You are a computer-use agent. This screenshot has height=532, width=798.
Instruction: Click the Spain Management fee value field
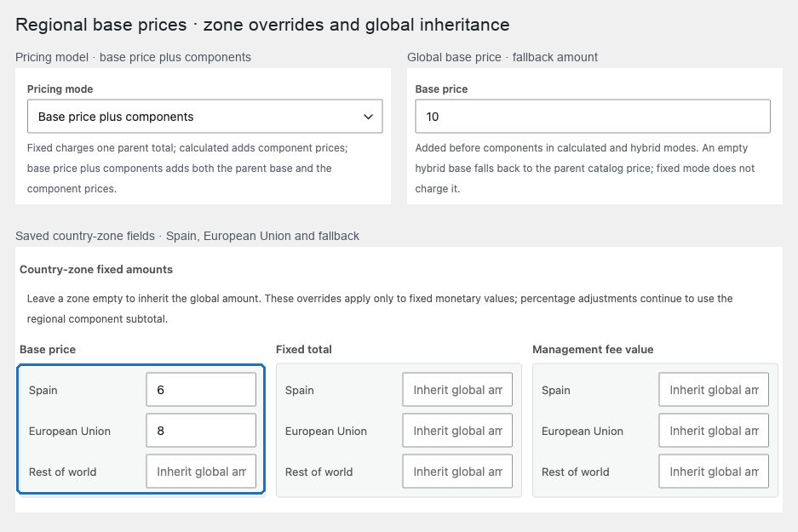coord(714,390)
